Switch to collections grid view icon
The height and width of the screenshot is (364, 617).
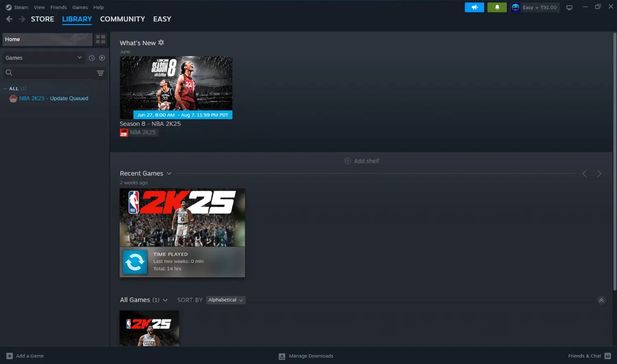click(101, 39)
